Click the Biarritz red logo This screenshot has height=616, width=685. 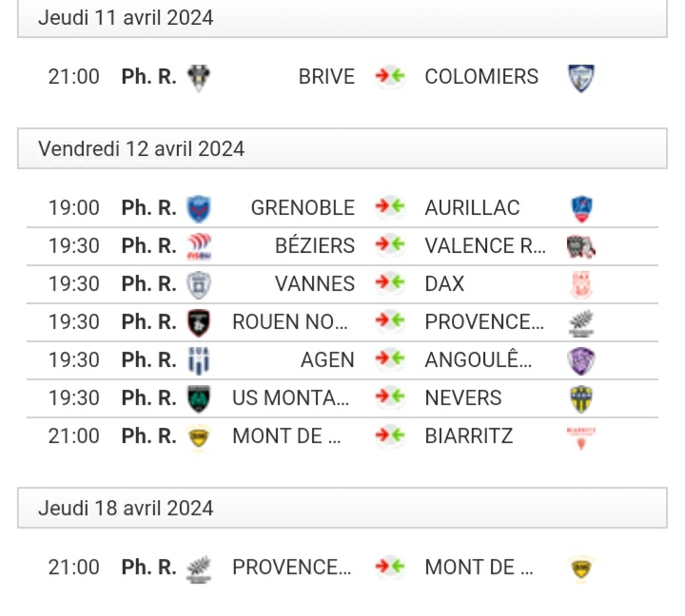[581, 438]
